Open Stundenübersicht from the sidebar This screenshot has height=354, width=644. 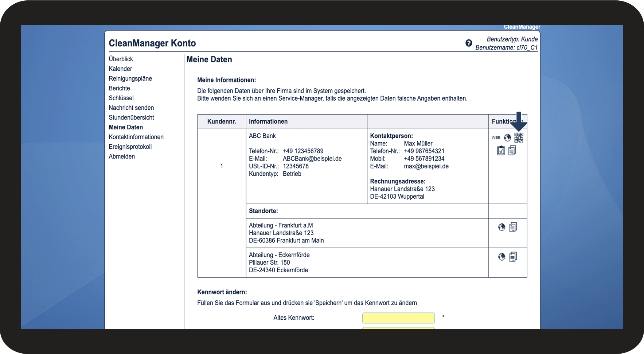click(x=131, y=117)
